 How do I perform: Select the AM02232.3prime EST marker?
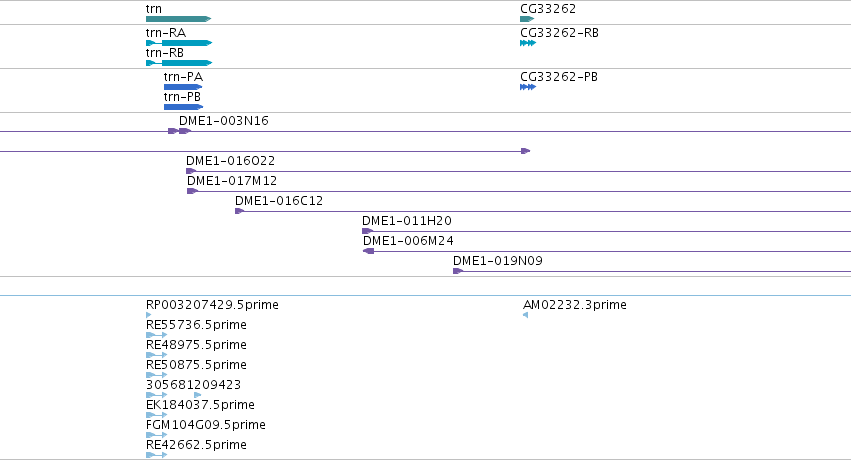[x=525, y=315]
